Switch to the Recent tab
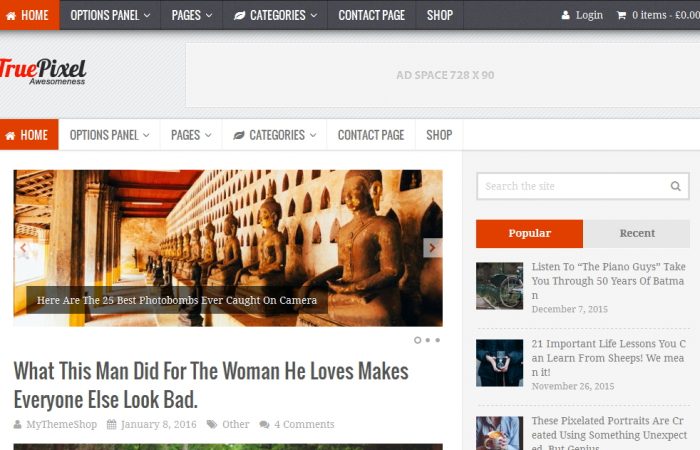 click(x=637, y=233)
